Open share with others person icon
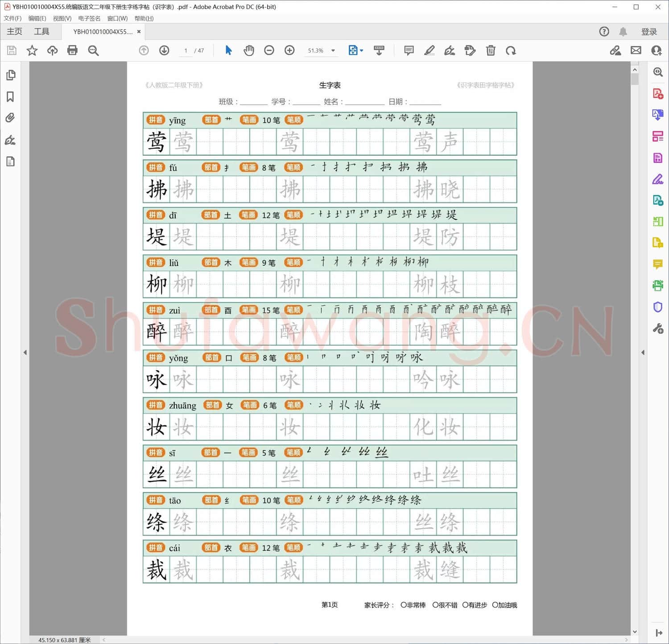The width and height of the screenshot is (669, 644). (657, 50)
